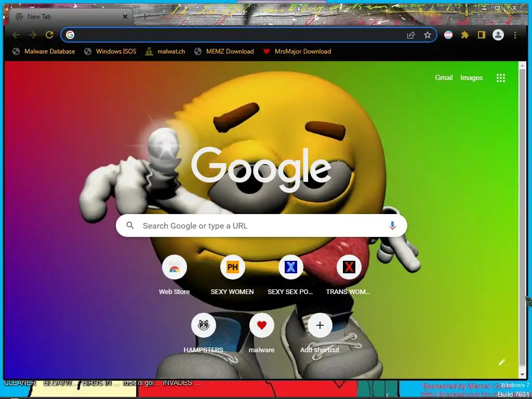Open the malware heart shortcut
The height and width of the screenshot is (399, 532).
click(262, 334)
